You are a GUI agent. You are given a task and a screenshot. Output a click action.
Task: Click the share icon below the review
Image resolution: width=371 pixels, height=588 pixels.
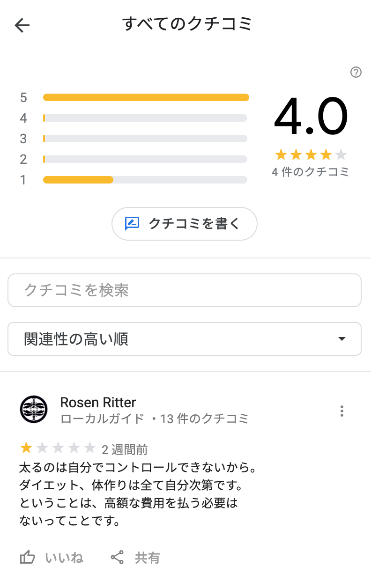[x=117, y=558]
